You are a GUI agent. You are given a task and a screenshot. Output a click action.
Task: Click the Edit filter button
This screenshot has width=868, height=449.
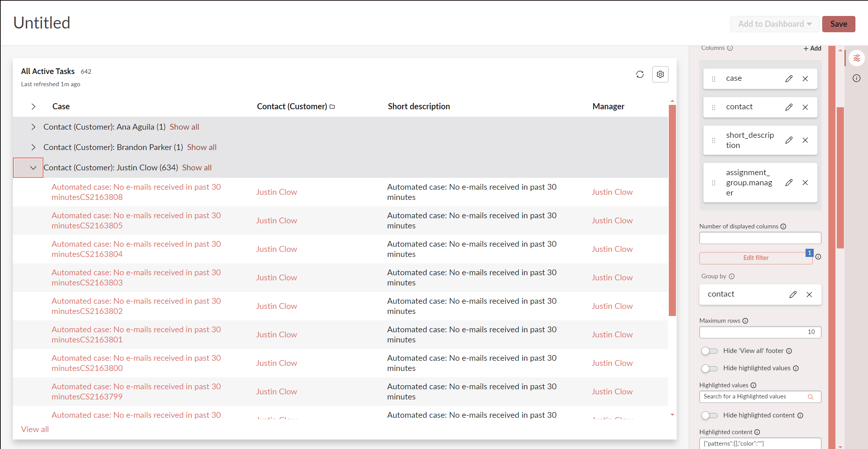[755, 258]
